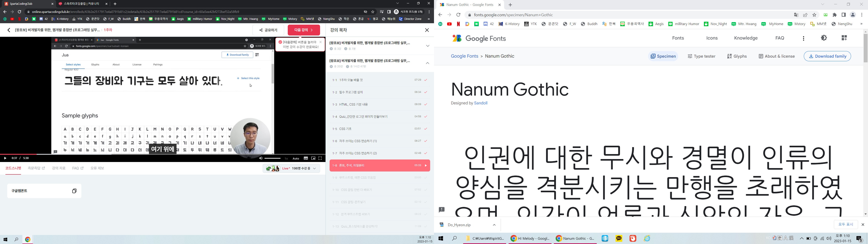Screen dimensions: 868x244
Task: Open the three-dot more menu in Google Fonts
Action: 804,38
